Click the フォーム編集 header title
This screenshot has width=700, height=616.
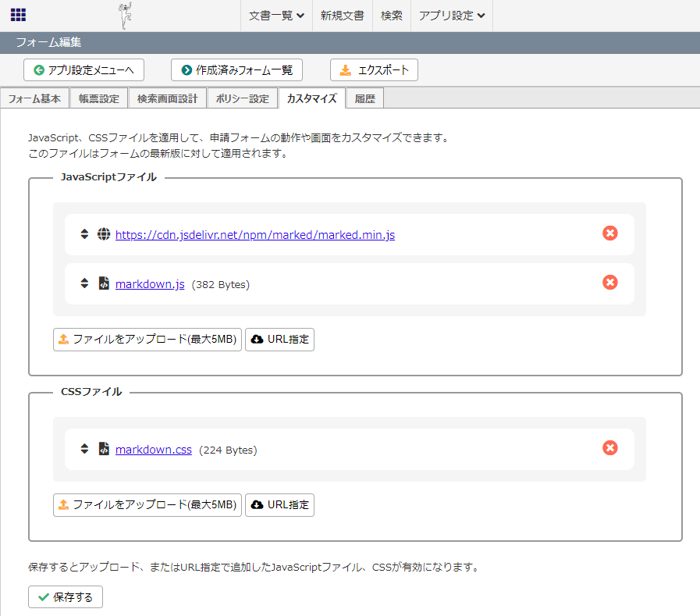[48, 42]
